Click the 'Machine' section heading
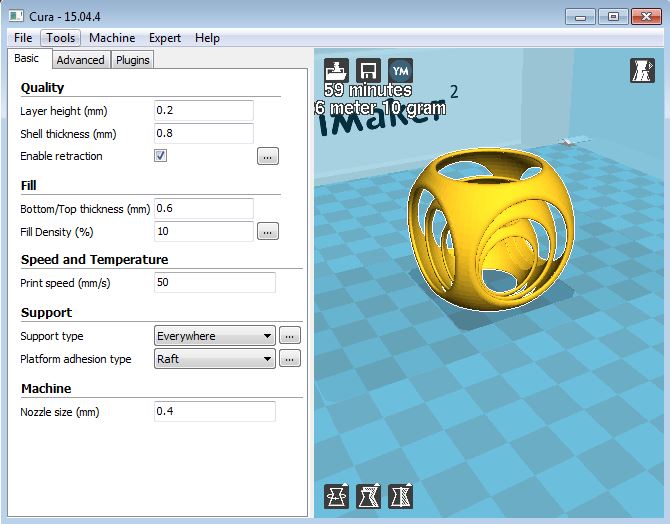This screenshot has width=670, height=524. point(46,389)
